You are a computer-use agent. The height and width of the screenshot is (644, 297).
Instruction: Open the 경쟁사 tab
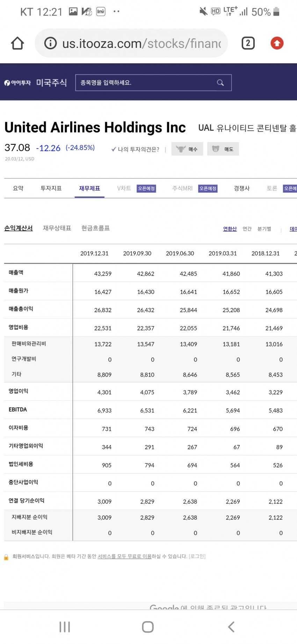click(242, 188)
